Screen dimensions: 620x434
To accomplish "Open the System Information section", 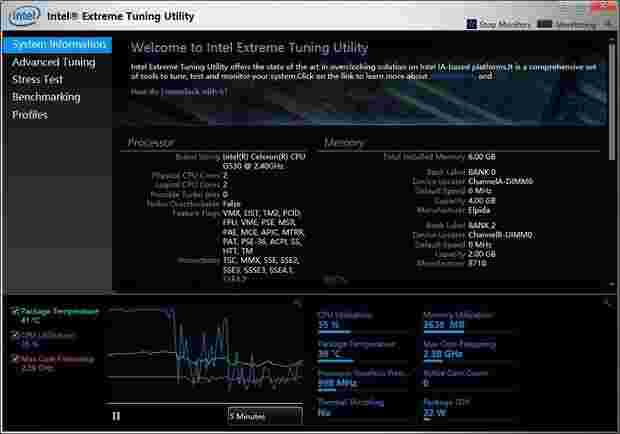I will click(59, 44).
